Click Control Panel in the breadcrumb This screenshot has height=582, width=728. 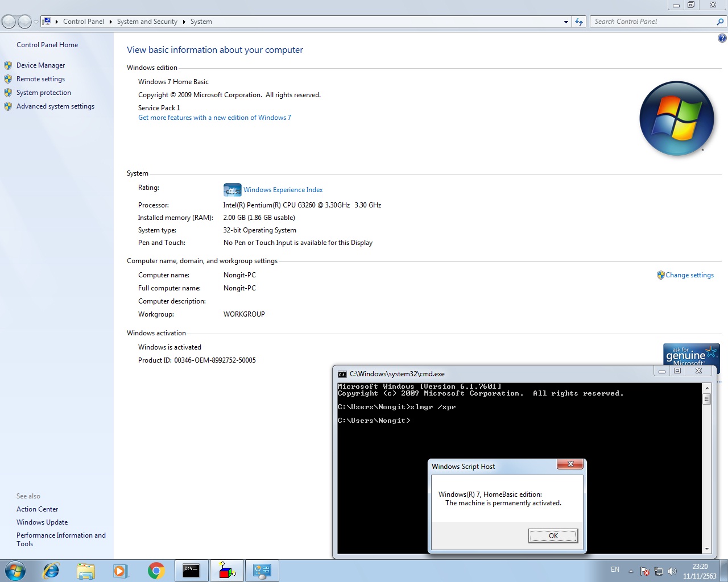[x=84, y=22]
